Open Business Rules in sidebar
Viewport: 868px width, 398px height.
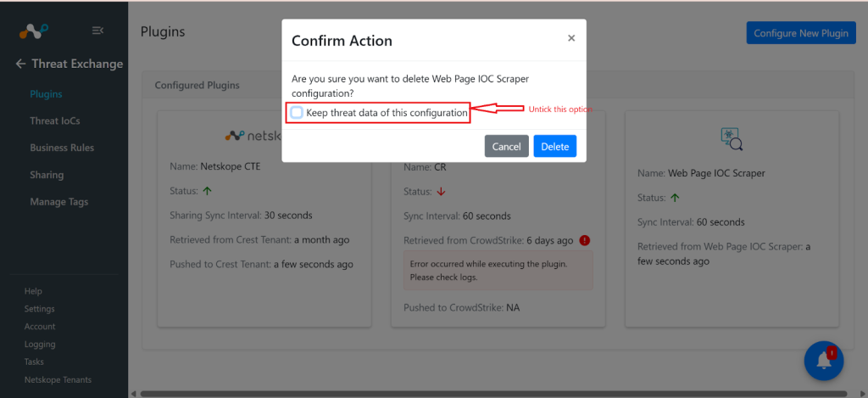(62, 148)
